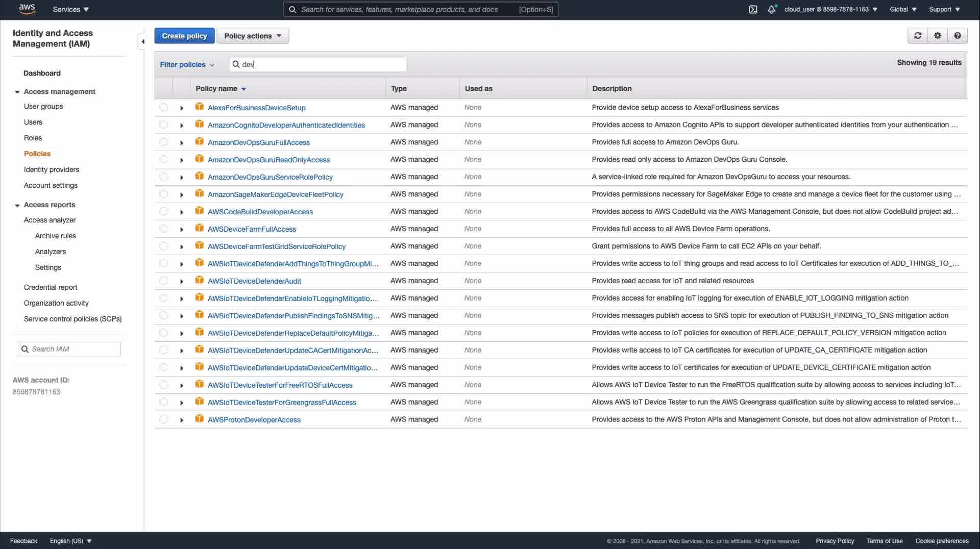Click policy icon for AmazonDevOpsGuruReadOnlyAccess
Screen dimensions: 980x549
pyautogui.click(x=200, y=159)
